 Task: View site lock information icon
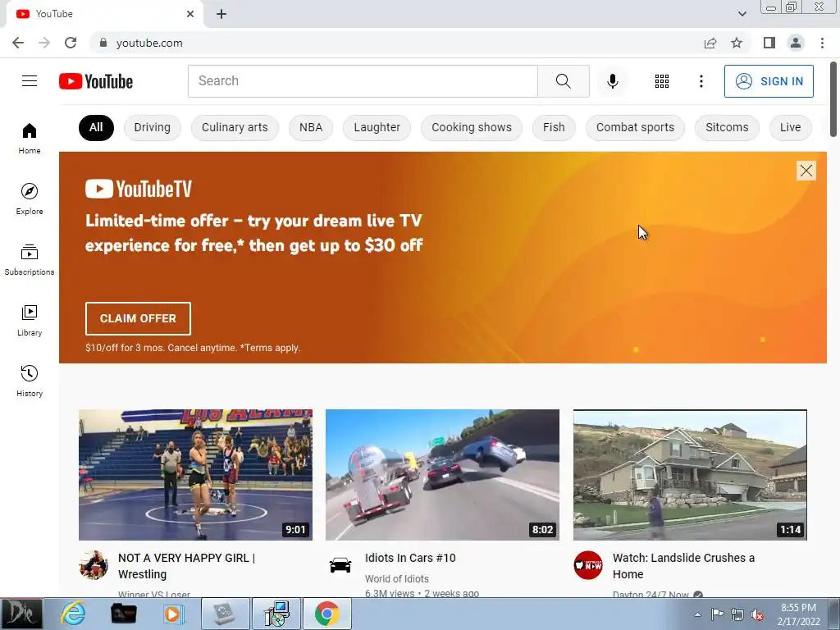[x=103, y=43]
